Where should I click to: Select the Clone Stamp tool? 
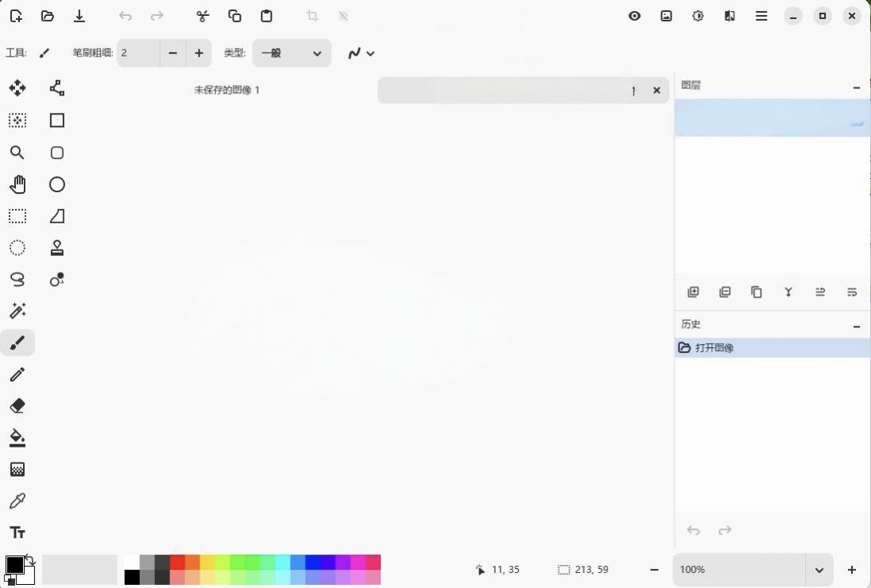(x=56, y=248)
